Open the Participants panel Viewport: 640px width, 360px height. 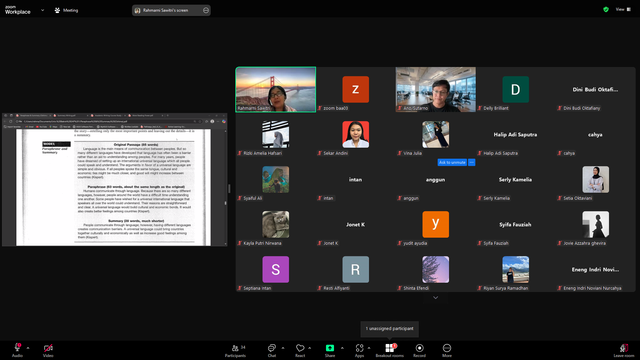[x=236, y=350]
